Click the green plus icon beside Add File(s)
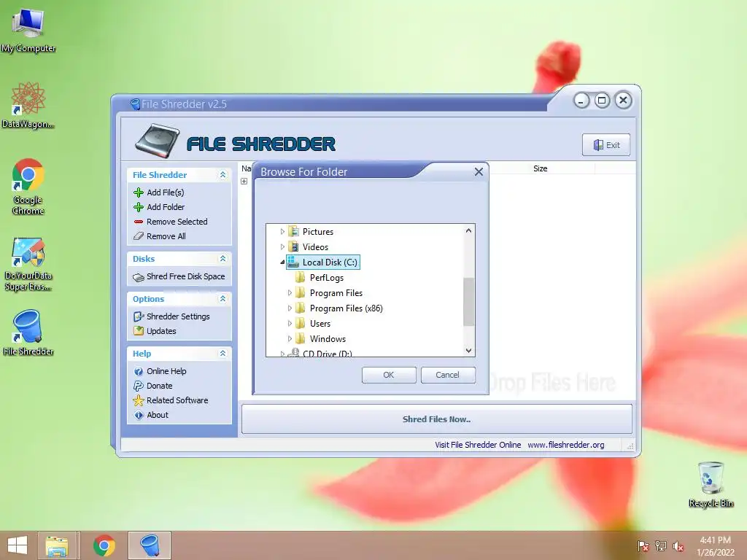Viewport: 747px width, 560px height. coord(138,192)
